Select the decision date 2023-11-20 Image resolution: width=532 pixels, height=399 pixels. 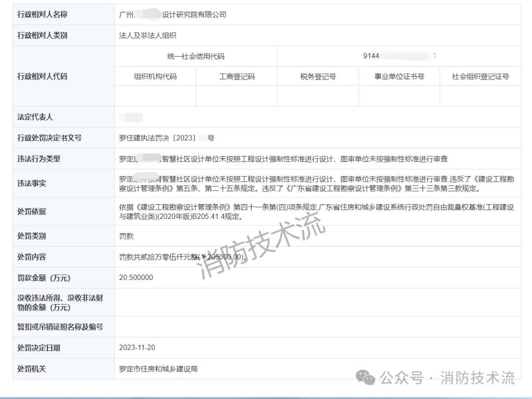(x=137, y=347)
